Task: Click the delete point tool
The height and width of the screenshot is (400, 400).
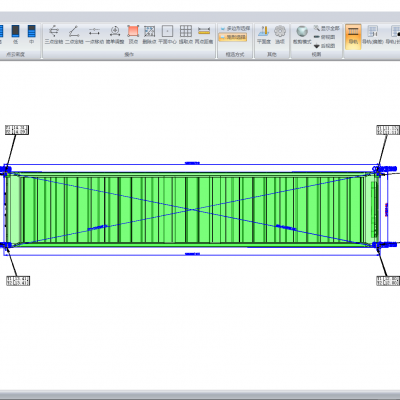Action: click(x=149, y=35)
